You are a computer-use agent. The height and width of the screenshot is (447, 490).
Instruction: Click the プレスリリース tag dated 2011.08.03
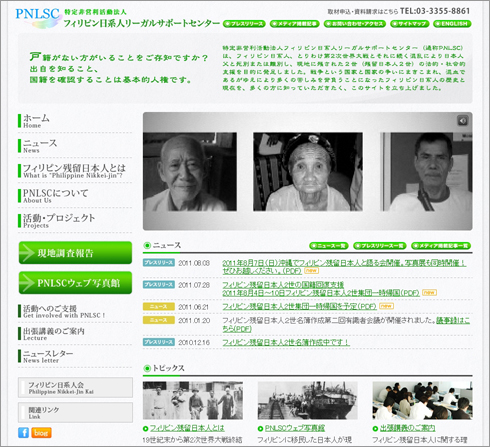(159, 263)
